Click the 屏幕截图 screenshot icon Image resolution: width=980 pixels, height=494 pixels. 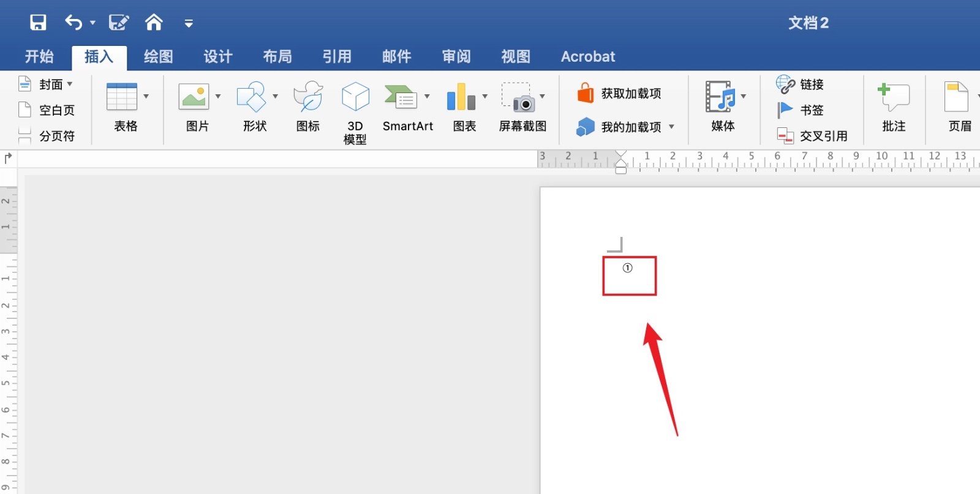coord(518,97)
